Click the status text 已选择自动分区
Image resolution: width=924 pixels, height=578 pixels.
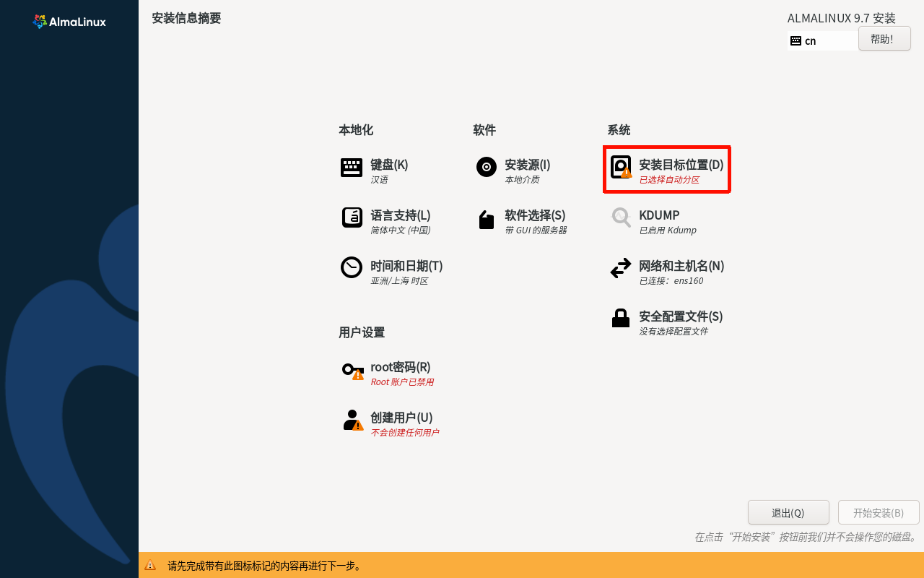coord(669,180)
